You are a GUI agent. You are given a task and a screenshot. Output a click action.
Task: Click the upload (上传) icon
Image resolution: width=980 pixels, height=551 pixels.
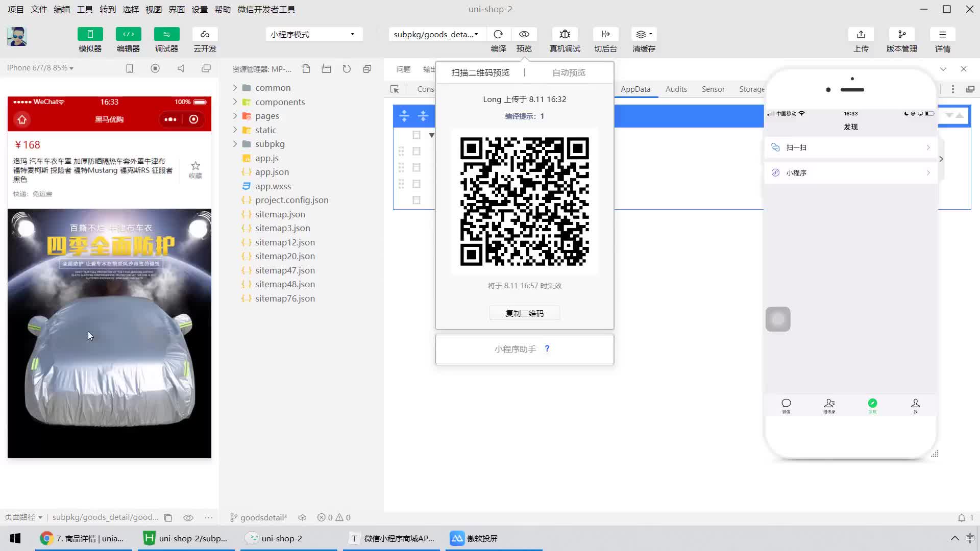coord(861,34)
